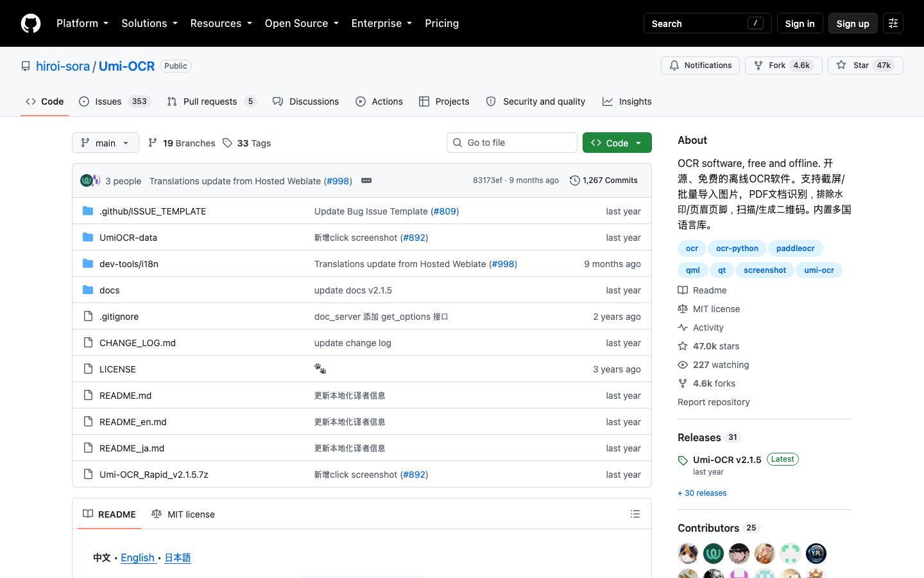Open README_ja.md file
924x578 pixels.
132,448
